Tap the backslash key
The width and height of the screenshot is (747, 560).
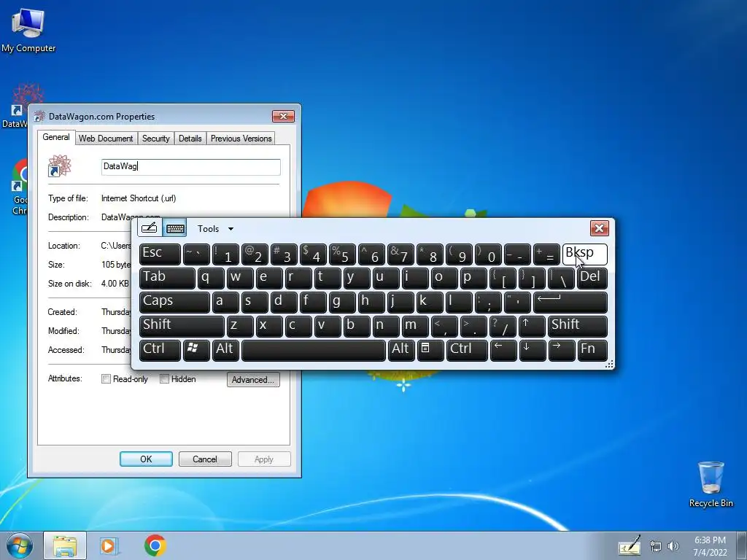(561, 278)
